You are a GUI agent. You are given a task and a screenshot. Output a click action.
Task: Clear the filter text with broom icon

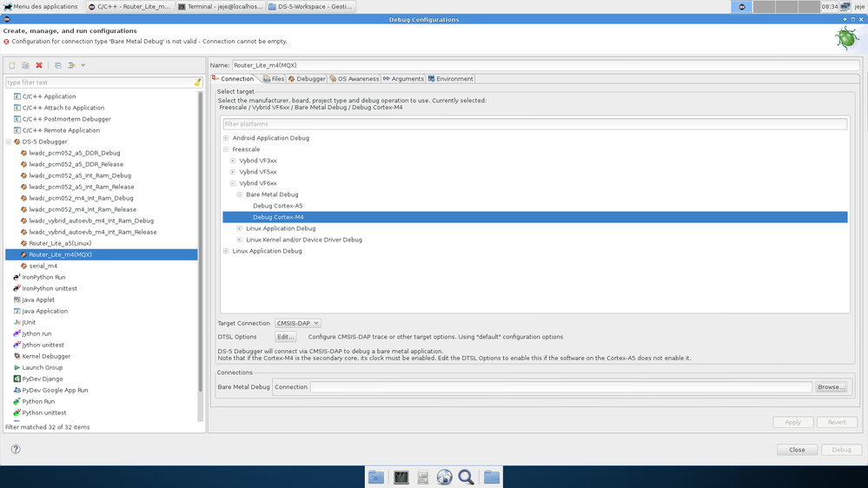tap(197, 82)
